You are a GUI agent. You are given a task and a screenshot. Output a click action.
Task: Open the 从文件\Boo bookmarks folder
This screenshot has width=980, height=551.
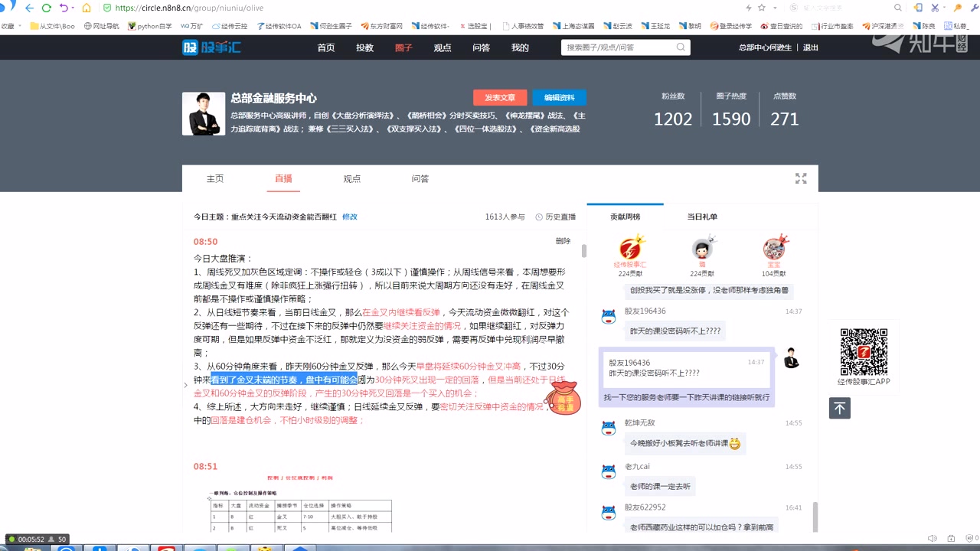click(x=52, y=25)
